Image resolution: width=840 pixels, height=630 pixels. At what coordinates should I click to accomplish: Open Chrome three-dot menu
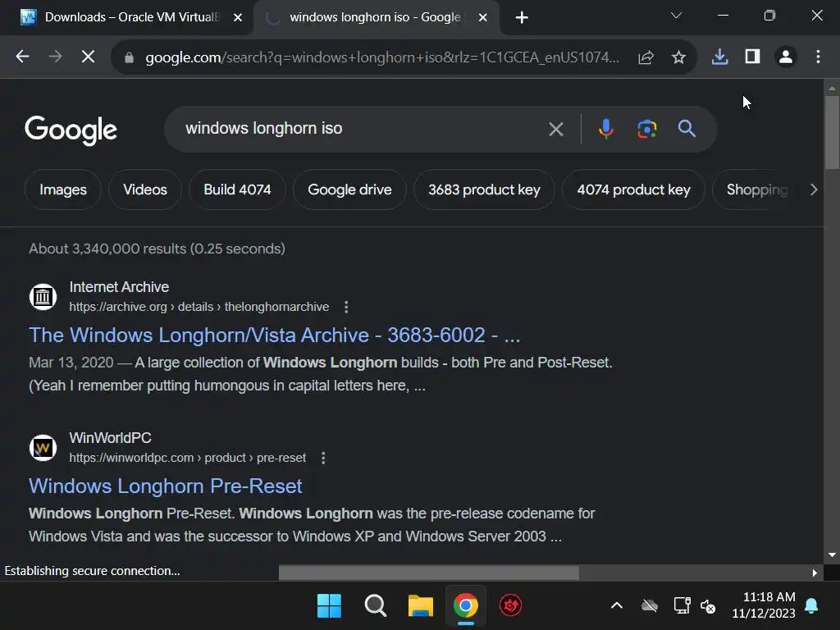point(818,57)
